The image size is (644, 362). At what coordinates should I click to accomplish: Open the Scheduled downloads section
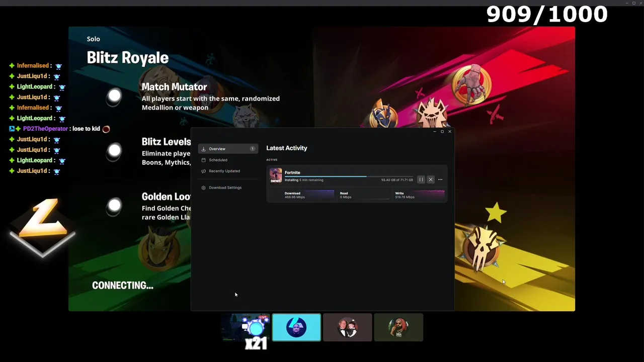click(228, 160)
